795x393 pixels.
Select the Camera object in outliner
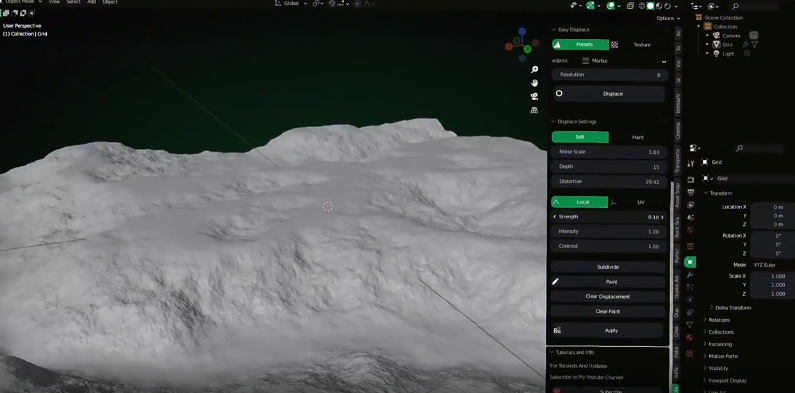pyautogui.click(x=731, y=35)
